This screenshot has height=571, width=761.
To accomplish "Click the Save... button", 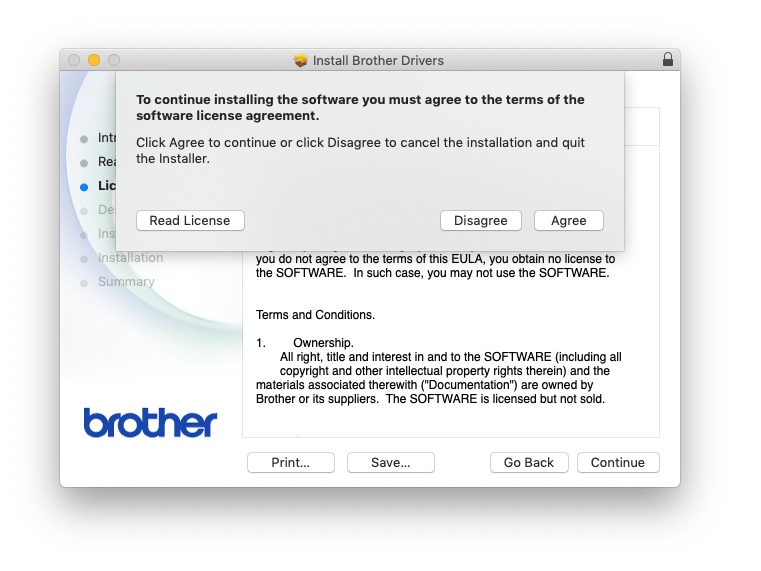I will [390, 462].
